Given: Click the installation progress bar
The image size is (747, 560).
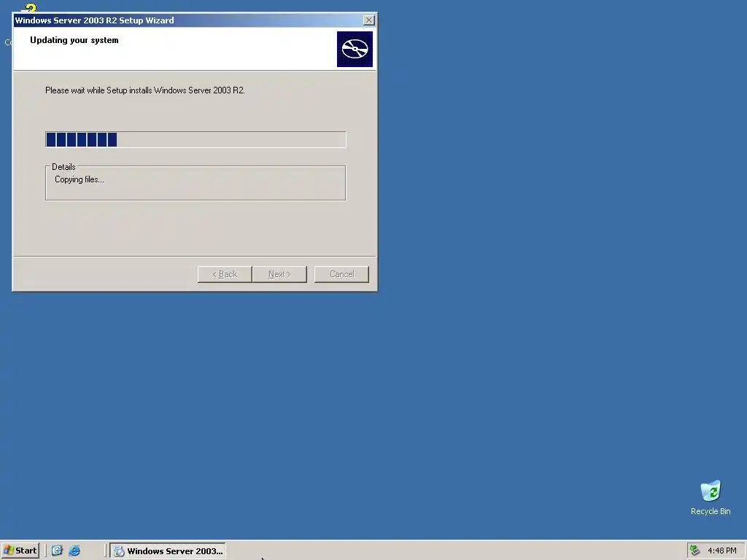Looking at the screenshot, I should (x=196, y=139).
